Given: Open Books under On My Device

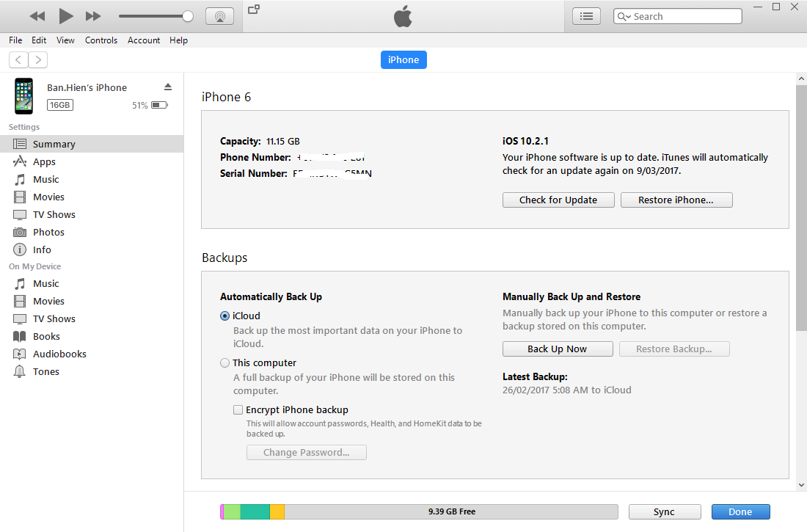Looking at the screenshot, I should coord(92,336).
